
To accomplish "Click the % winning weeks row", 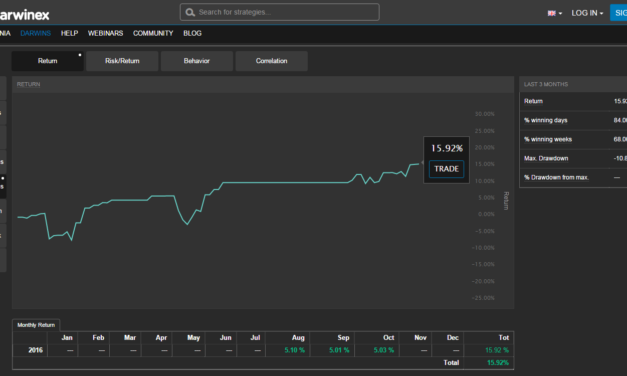I will [x=573, y=139].
